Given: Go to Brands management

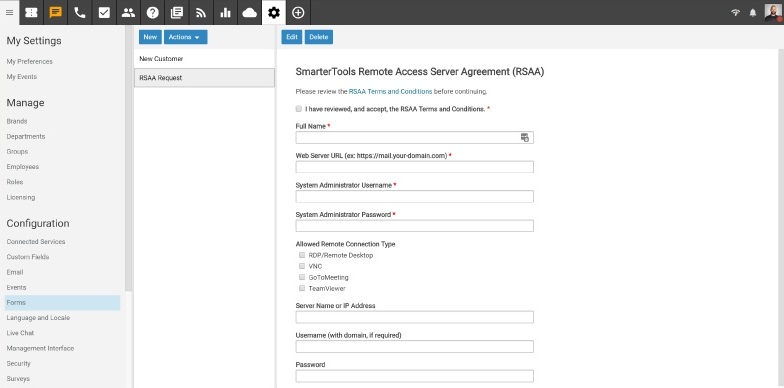Looking at the screenshot, I should click(x=17, y=121).
